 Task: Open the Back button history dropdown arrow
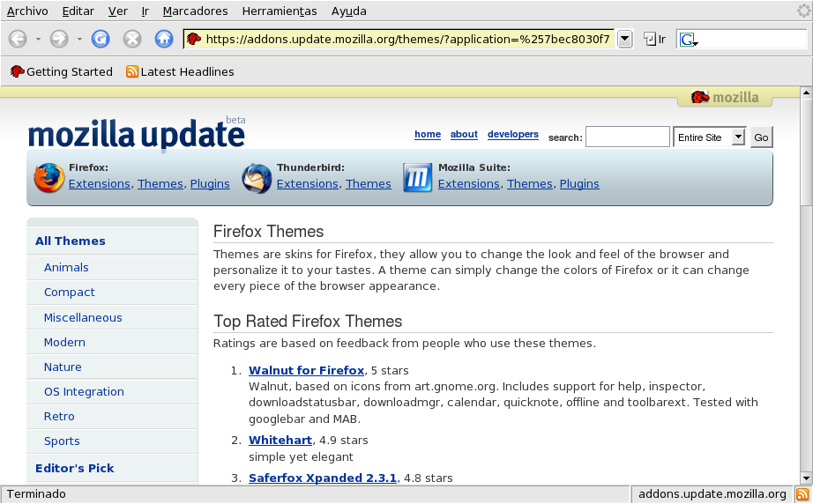(38, 39)
